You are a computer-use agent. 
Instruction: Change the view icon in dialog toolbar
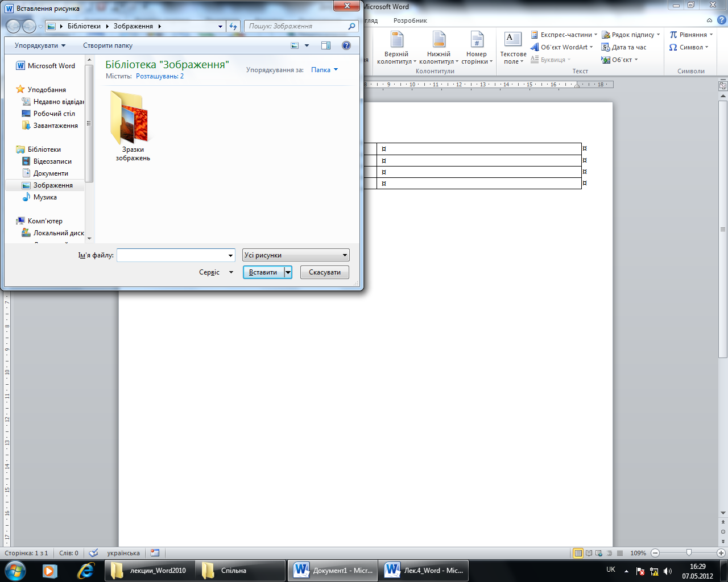[x=295, y=45]
